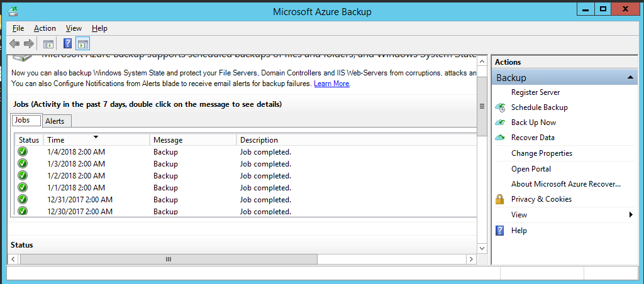Select the 1/1/2018 2:00 AM time cell
The width and height of the screenshot is (644, 284).
(76, 188)
